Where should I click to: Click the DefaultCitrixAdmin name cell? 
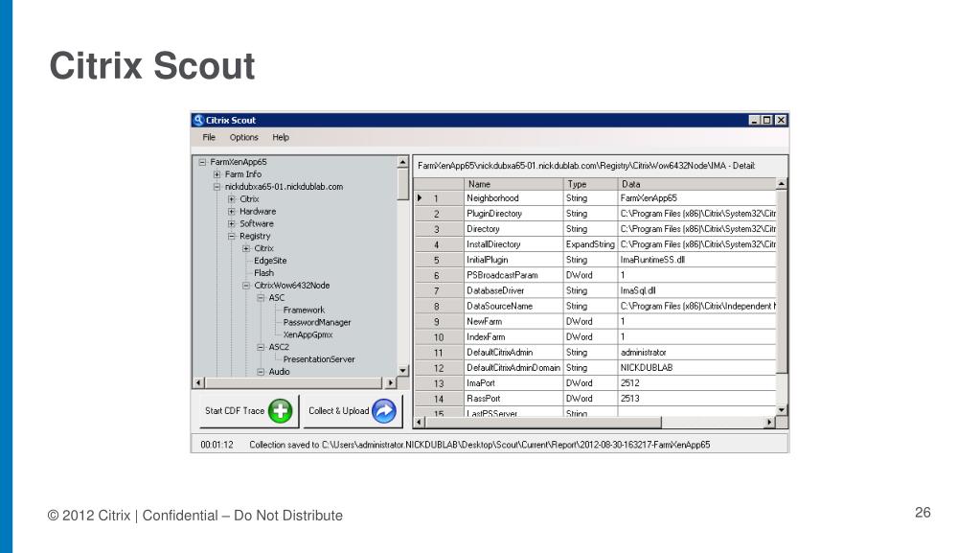click(513, 352)
